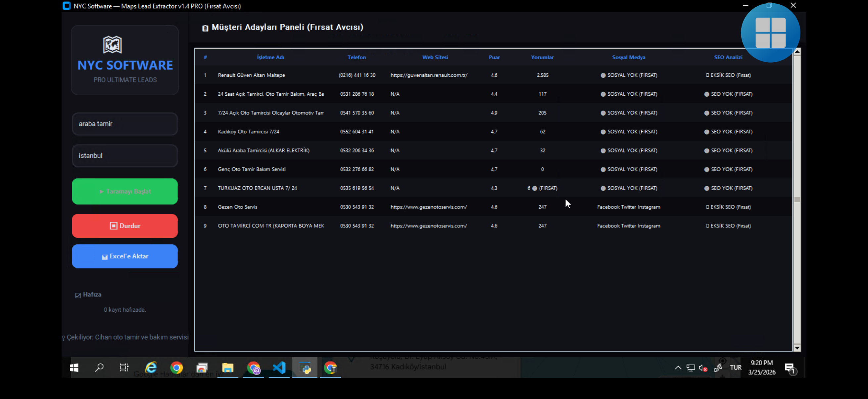This screenshot has height=399, width=868.
Task: Click the 'araba tamir' keyword field
Action: point(125,124)
